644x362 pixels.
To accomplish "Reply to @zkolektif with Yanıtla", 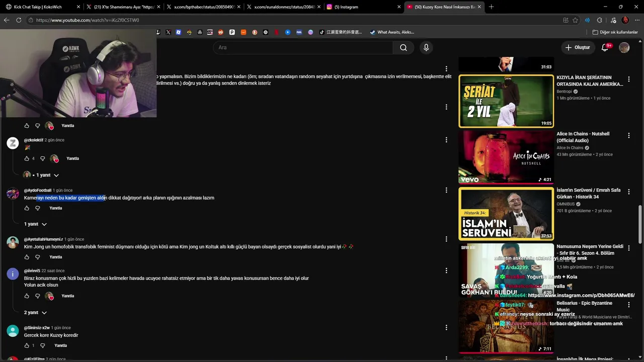I will tap(73, 158).
